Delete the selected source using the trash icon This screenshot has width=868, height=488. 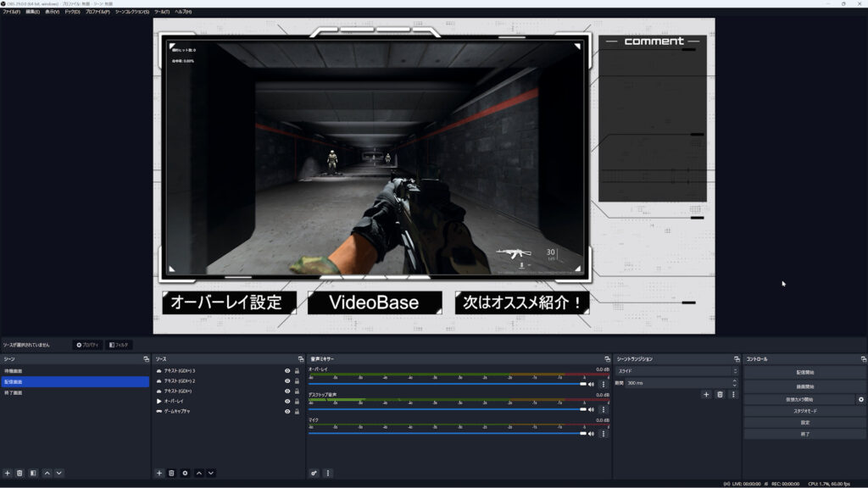pyautogui.click(x=172, y=473)
